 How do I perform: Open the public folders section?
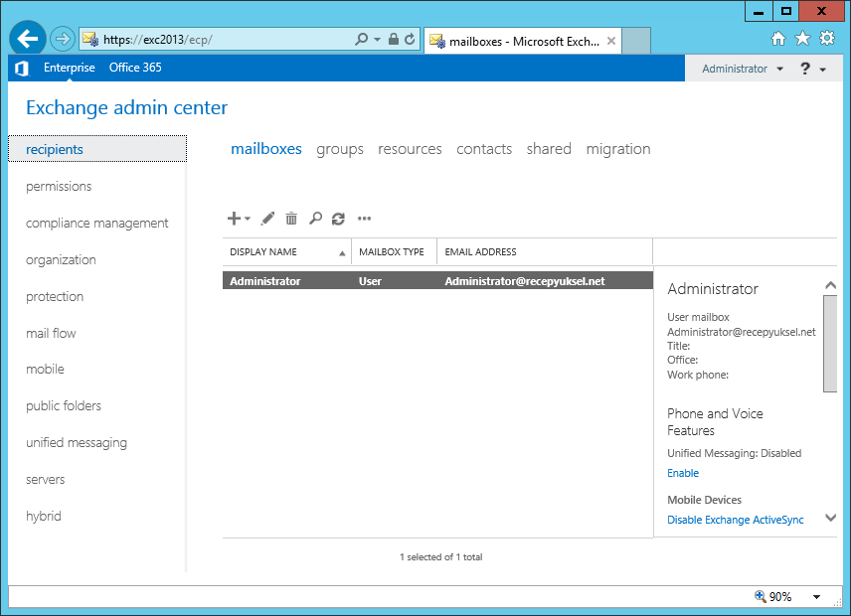[64, 406]
